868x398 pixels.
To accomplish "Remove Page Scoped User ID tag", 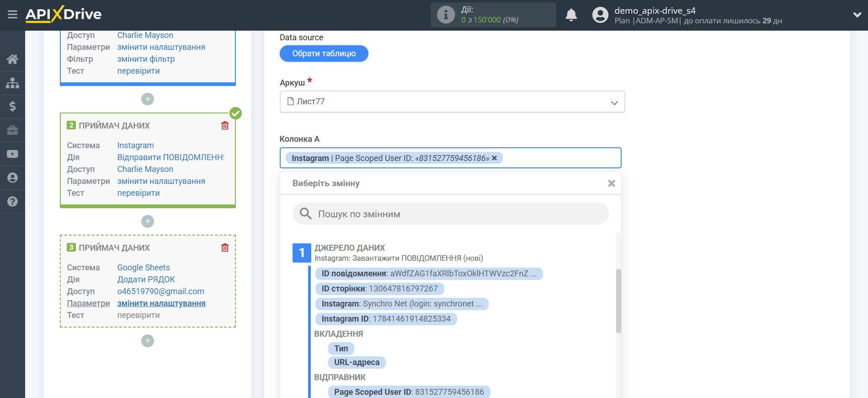I will coord(494,158).
